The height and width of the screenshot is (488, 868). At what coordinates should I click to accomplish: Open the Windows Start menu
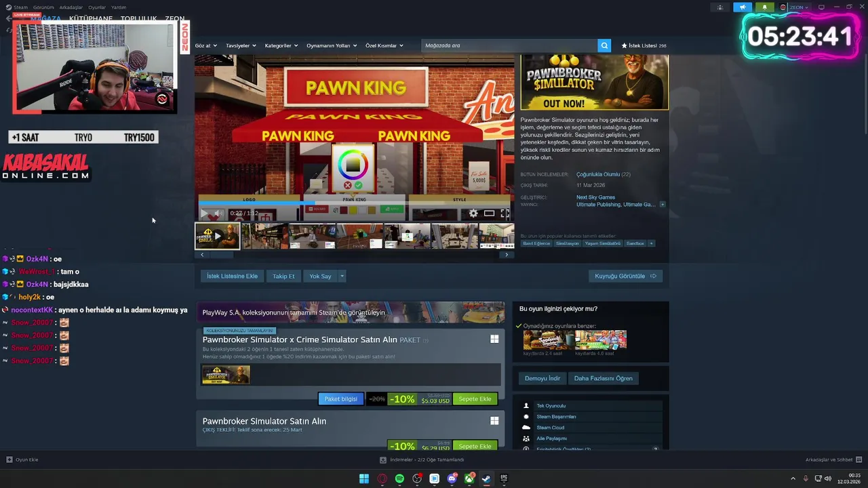(364, 479)
